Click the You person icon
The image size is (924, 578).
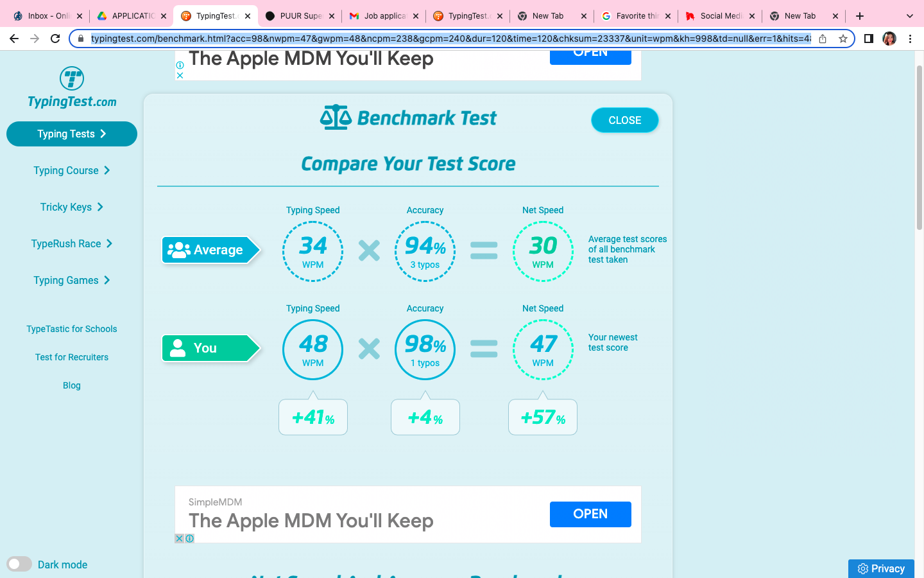pyautogui.click(x=178, y=349)
